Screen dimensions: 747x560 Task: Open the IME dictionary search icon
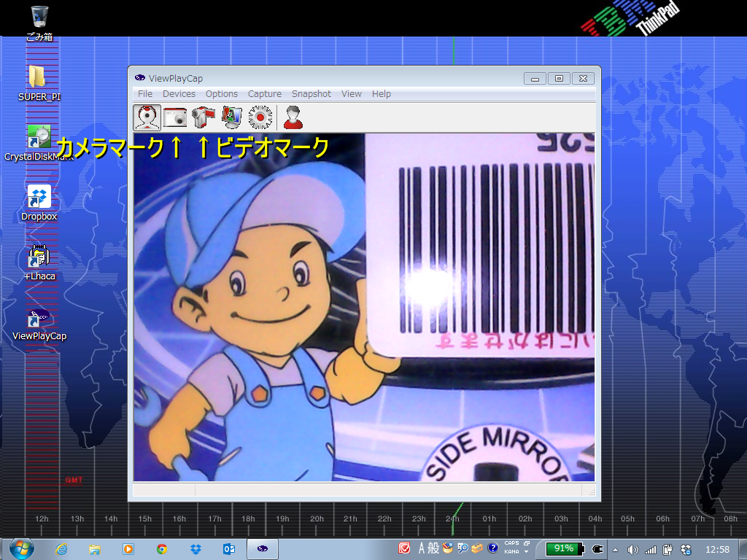462,548
